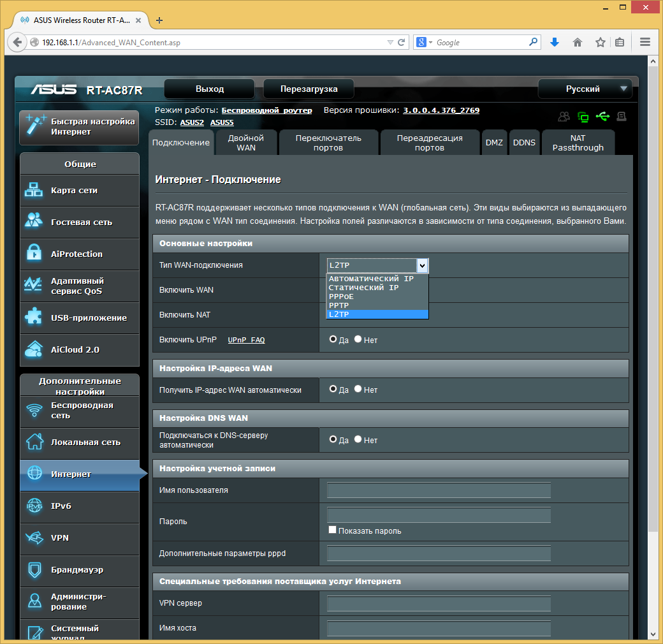The width and height of the screenshot is (663, 644).
Task: Open the WAN connection type dropdown arrow
Action: pos(422,265)
